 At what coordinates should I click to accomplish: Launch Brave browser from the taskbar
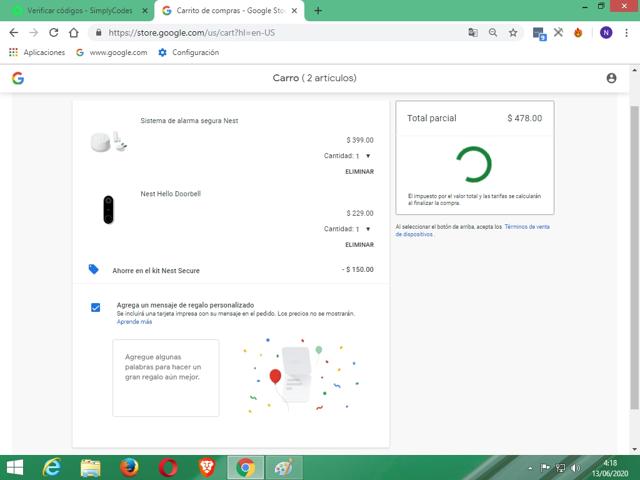point(207,467)
